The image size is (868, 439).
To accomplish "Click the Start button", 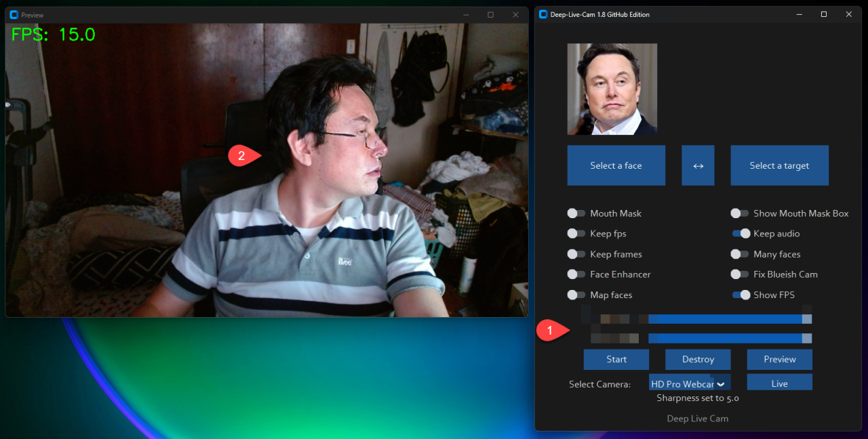I will pyautogui.click(x=616, y=359).
